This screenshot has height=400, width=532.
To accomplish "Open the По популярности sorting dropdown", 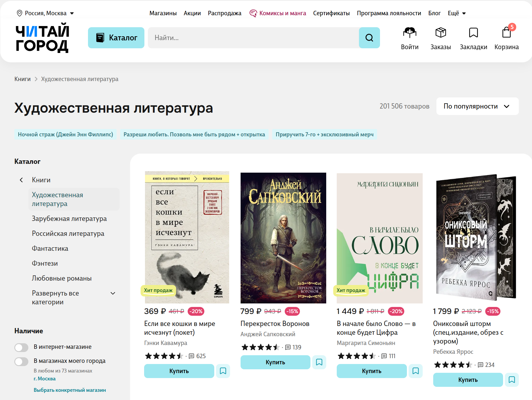I will point(477,106).
